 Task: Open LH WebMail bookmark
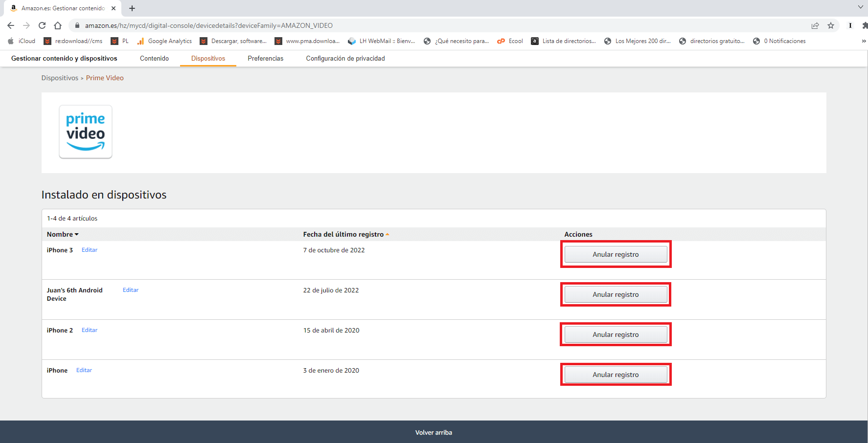click(x=382, y=41)
